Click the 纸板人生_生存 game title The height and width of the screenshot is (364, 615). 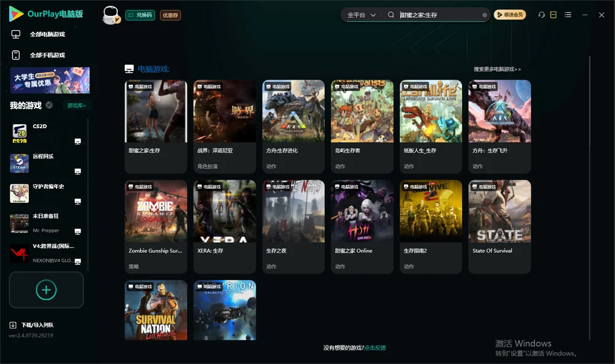click(x=419, y=151)
